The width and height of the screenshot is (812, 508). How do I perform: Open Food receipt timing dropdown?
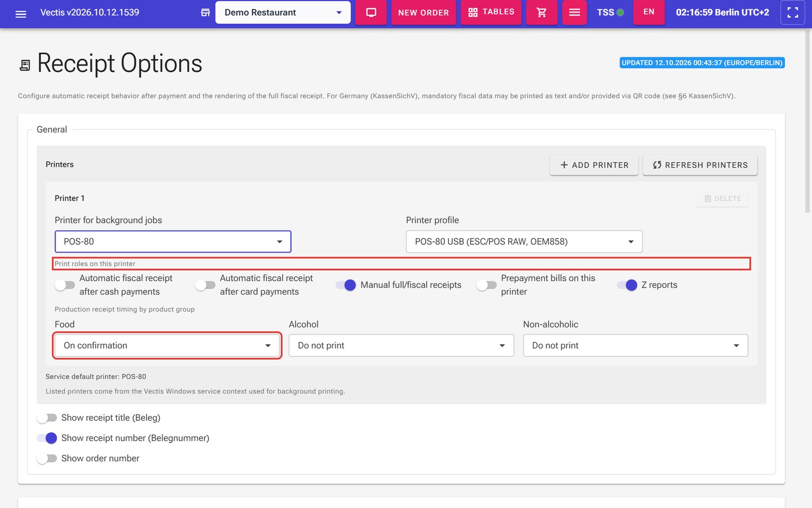pyautogui.click(x=167, y=346)
